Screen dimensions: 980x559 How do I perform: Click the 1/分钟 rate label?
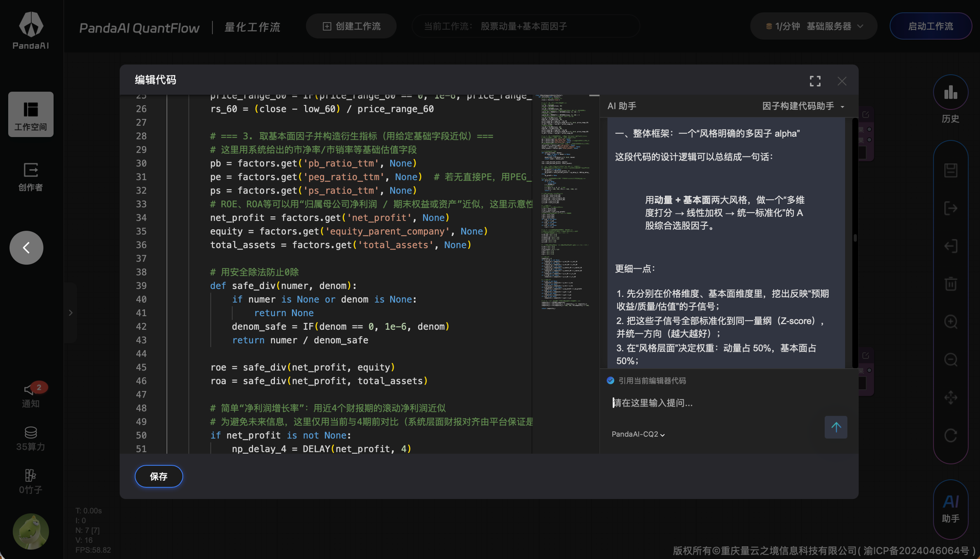click(x=787, y=26)
